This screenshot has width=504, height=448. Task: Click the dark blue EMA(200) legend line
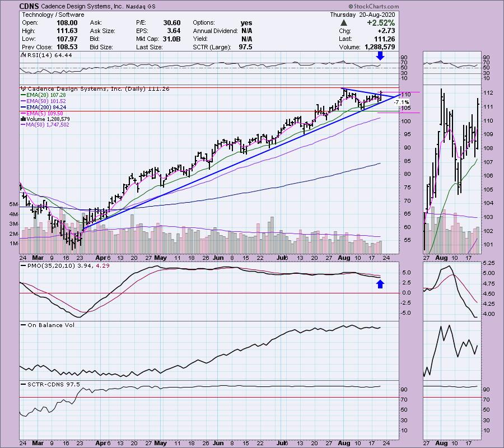pos(24,107)
